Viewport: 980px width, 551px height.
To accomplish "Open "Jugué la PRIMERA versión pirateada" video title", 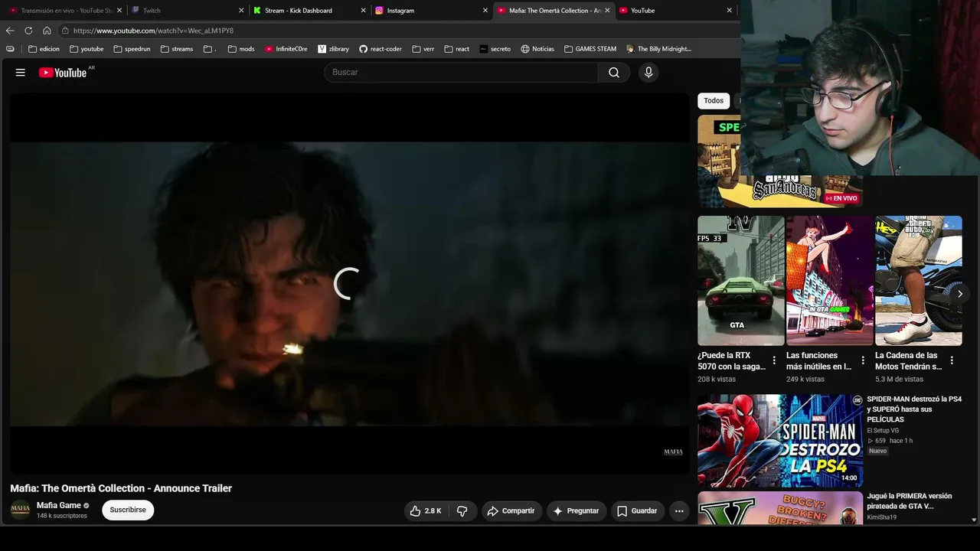I will 910,501.
